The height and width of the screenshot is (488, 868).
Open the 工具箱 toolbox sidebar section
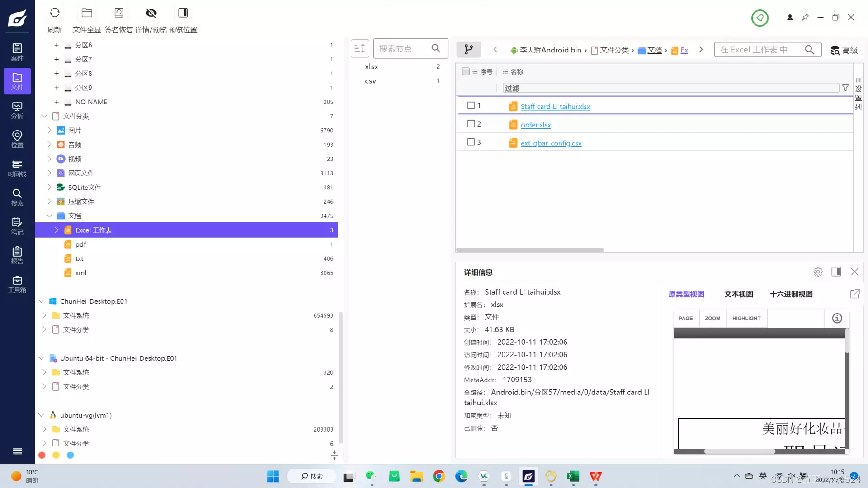[17, 284]
